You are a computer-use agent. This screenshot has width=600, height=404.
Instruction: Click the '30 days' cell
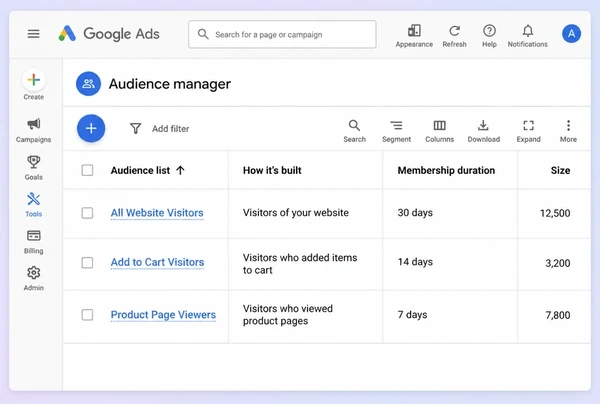point(415,213)
